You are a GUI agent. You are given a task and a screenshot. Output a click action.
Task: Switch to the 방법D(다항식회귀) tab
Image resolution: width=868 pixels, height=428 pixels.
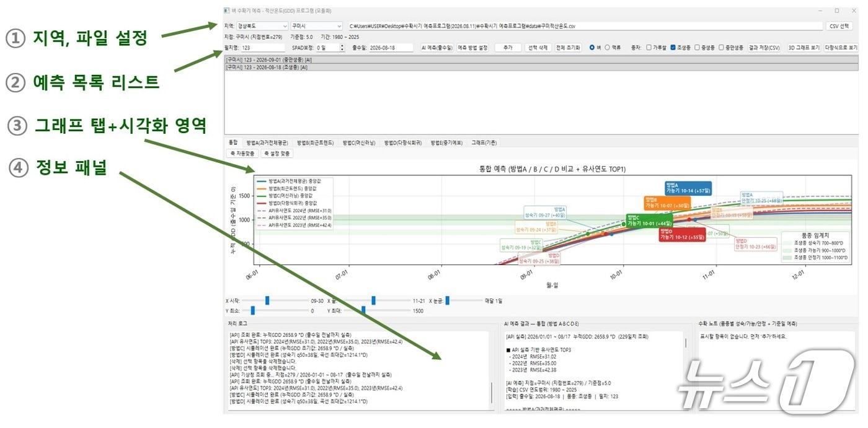point(403,142)
